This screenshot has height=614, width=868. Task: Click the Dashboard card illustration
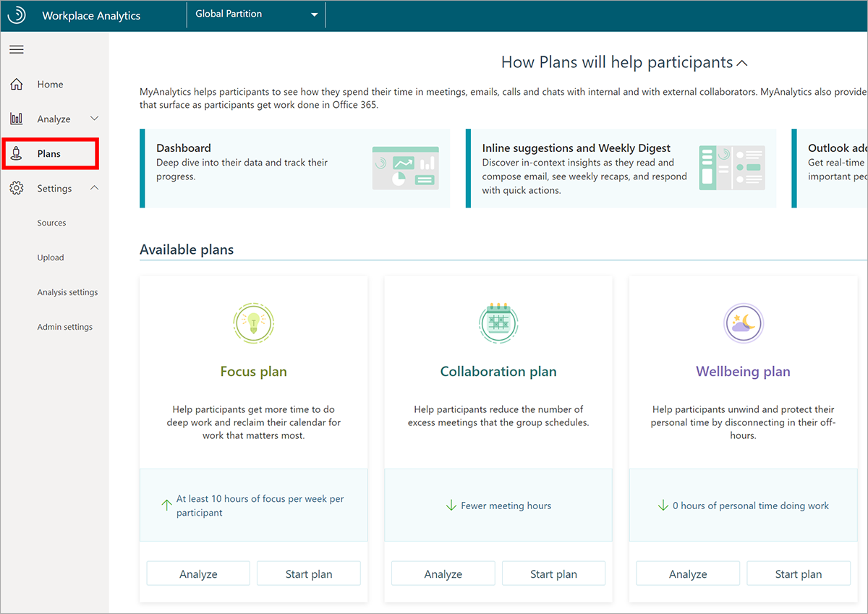[405, 169]
